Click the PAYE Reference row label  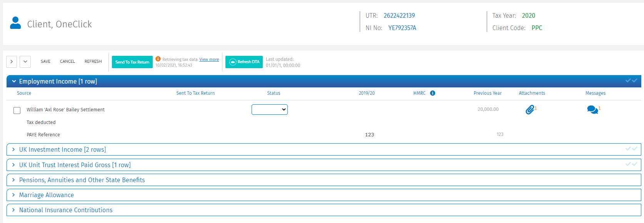click(x=43, y=135)
